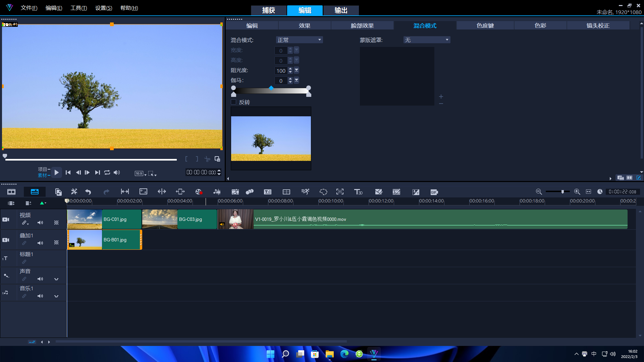Zoom in the timeline
This screenshot has width=644, height=362.
click(577, 192)
